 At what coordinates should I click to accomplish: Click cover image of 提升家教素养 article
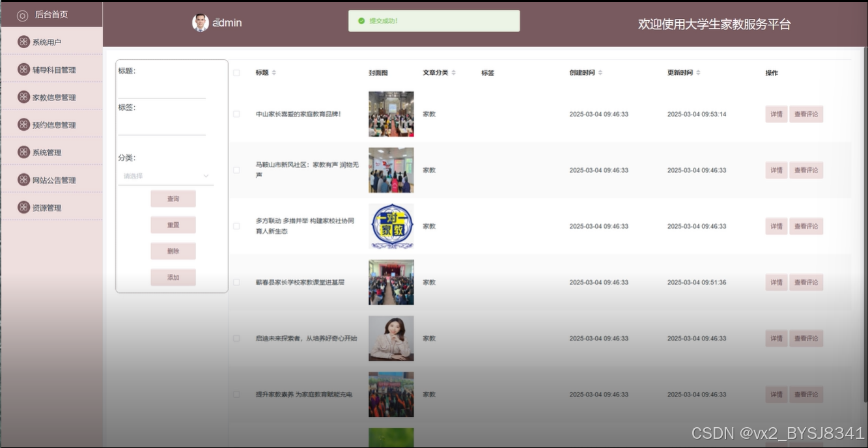point(391,395)
